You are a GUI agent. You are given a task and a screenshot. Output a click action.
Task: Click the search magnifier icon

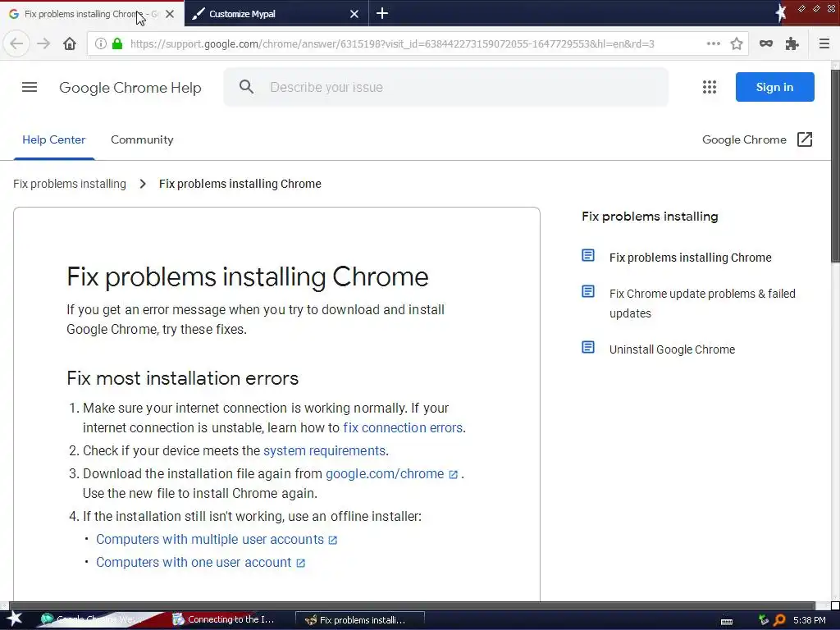[246, 87]
